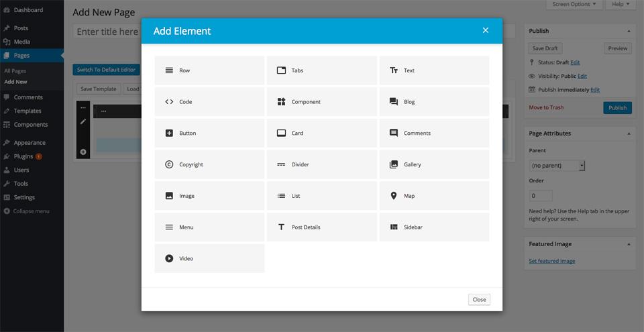Edit the Draft status link

pos(575,62)
